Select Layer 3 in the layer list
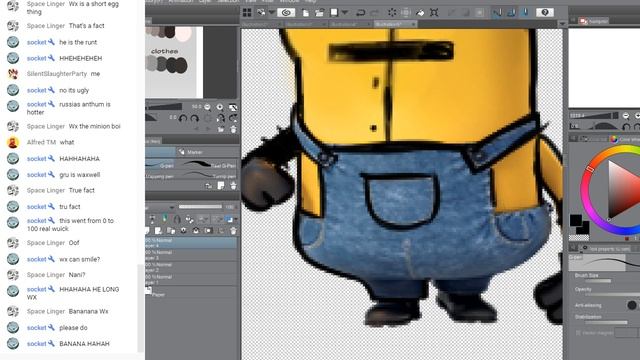640x360 pixels. 191,255
